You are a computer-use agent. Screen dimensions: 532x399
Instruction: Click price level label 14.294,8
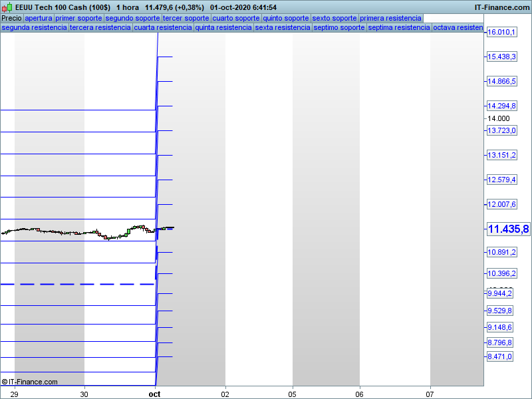(502, 106)
